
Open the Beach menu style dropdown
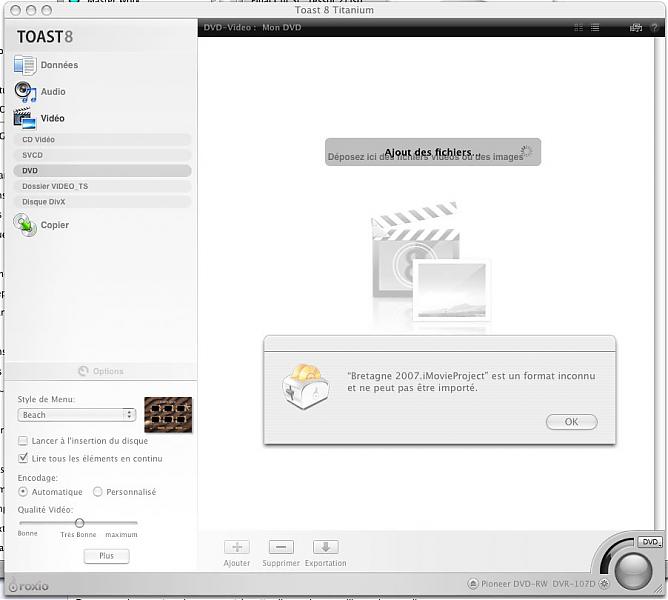pos(77,415)
